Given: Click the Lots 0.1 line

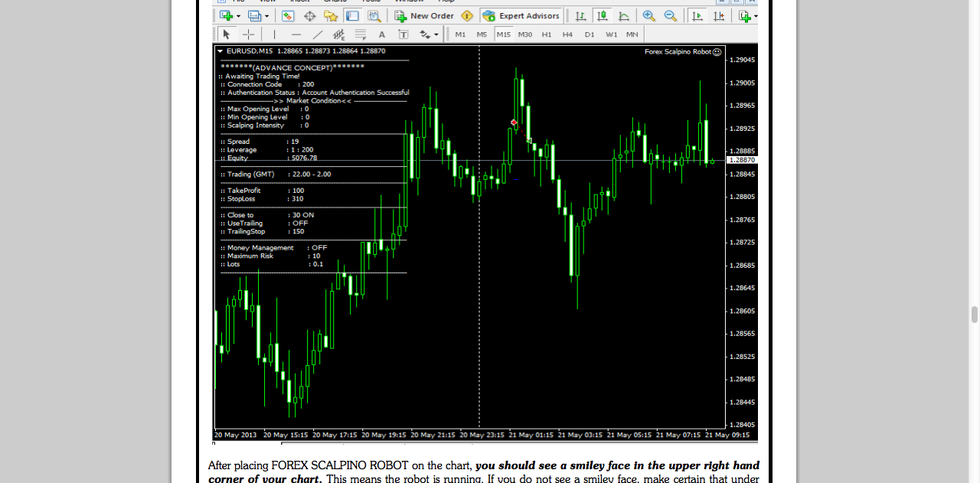Looking at the screenshot, I should tap(271, 264).
